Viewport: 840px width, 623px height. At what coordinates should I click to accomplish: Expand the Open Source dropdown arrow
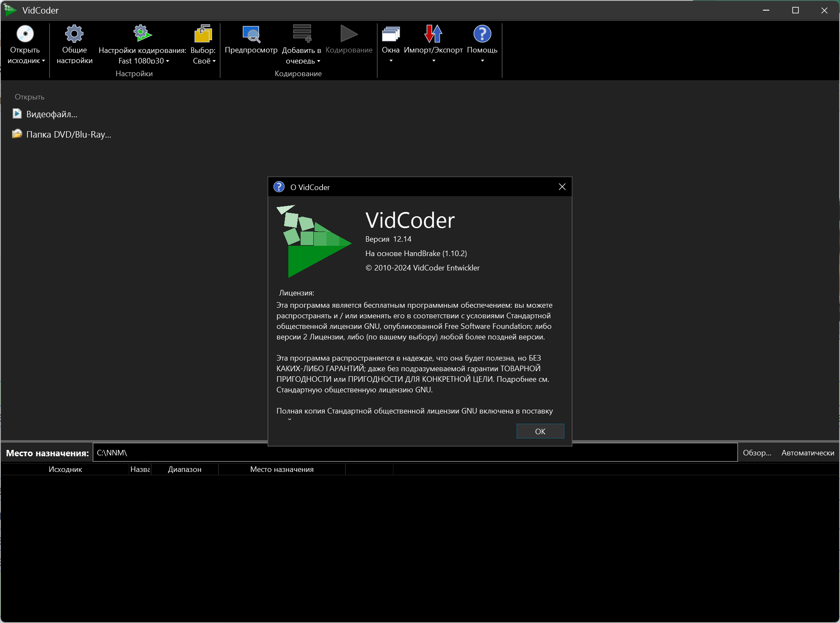[43, 61]
